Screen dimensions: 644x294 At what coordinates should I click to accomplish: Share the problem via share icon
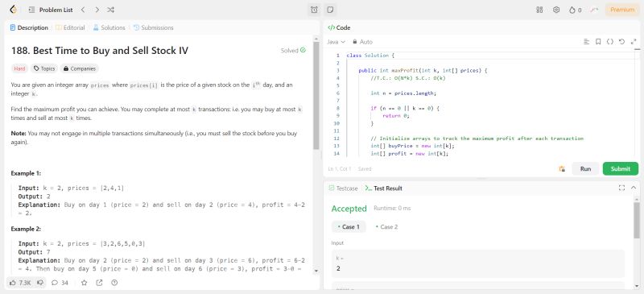click(99, 283)
